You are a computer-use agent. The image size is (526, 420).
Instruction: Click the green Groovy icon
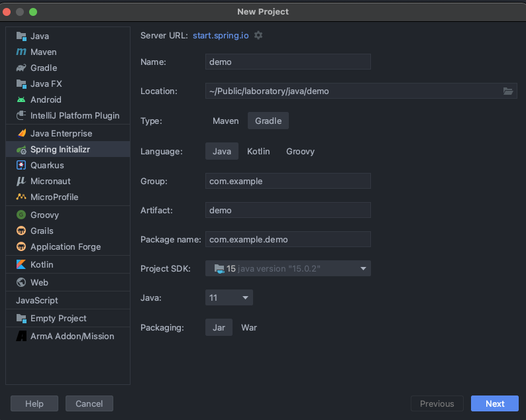[21, 215]
